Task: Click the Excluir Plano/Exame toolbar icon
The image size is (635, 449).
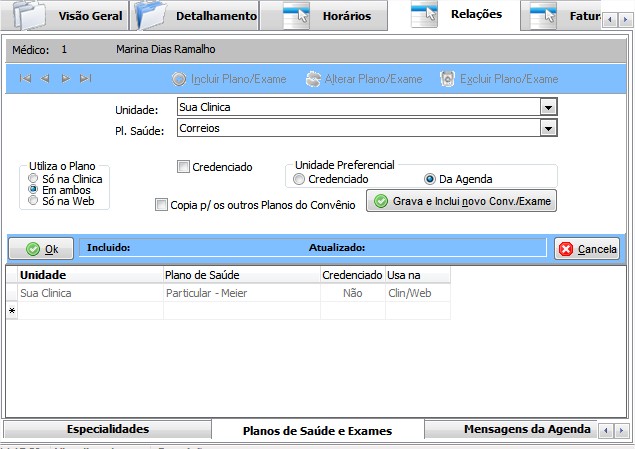Action: pyautogui.click(x=447, y=79)
